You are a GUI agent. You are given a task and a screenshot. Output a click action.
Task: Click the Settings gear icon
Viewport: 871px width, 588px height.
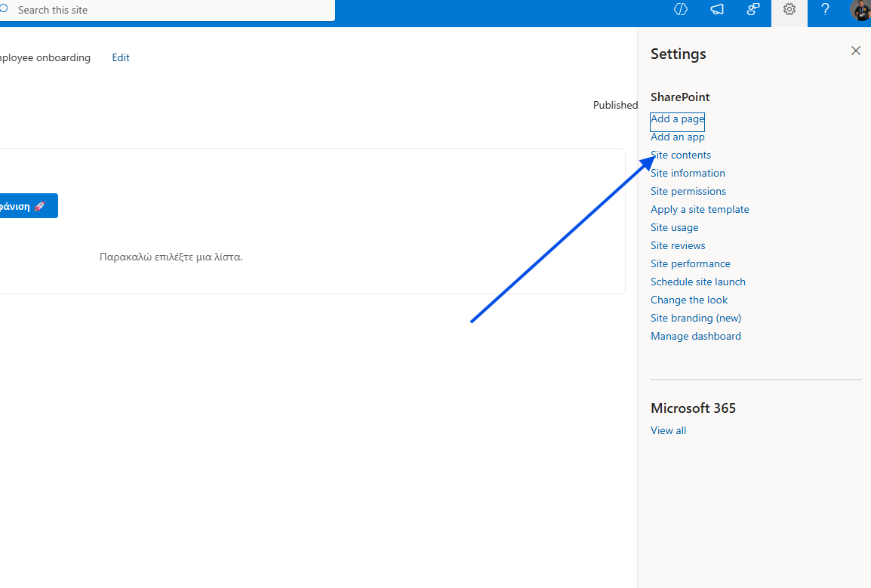(x=789, y=10)
